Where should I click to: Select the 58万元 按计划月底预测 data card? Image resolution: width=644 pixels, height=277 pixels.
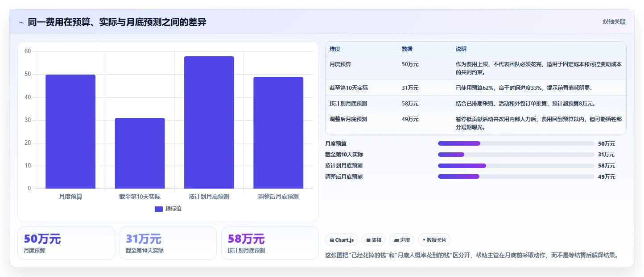click(x=270, y=243)
